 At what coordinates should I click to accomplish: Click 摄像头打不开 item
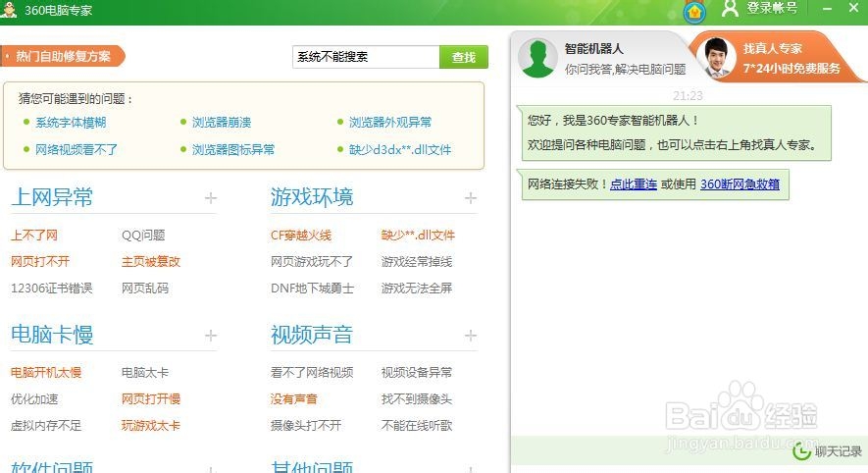[306, 425]
